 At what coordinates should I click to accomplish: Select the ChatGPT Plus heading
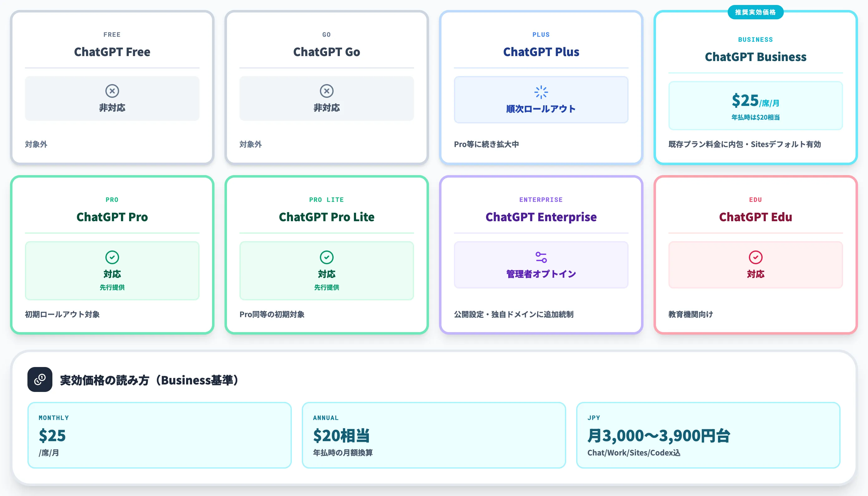(541, 52)
